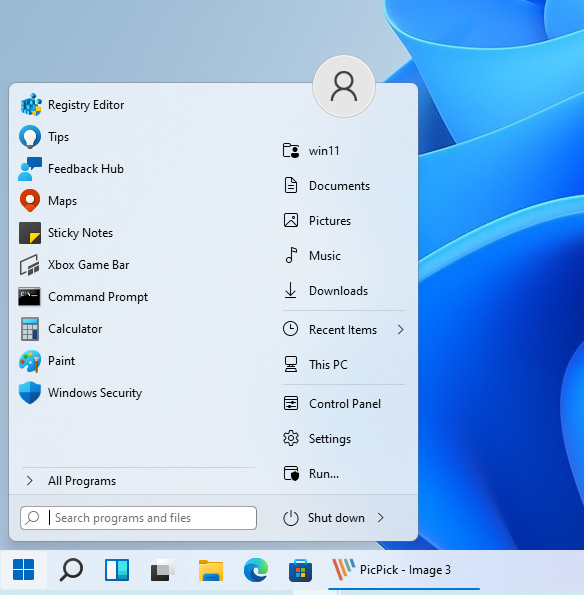Launch Microsoft Edge from the taskbar

pos(256,570)
